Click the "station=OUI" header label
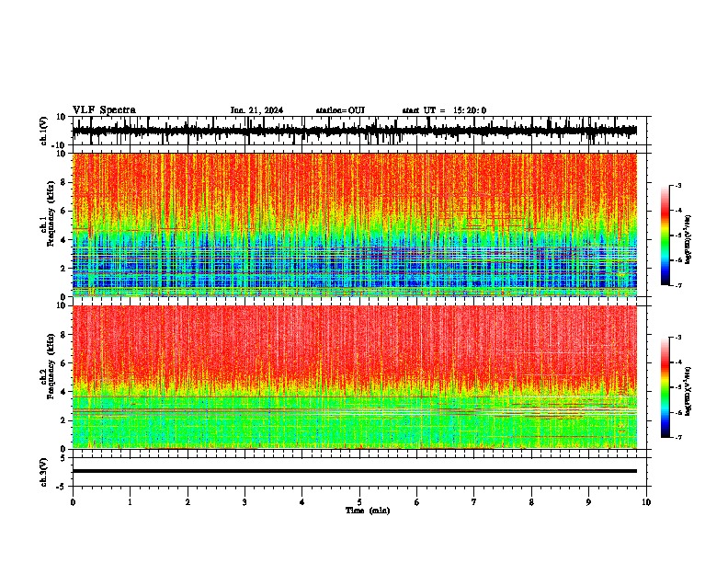Viewport: 728px width, 563px height. [x=340, y=110]
